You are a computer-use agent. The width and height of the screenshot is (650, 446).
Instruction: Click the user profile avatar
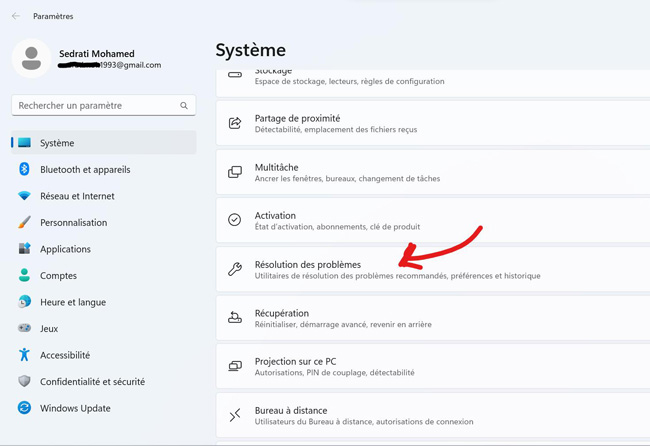point(32,59)
